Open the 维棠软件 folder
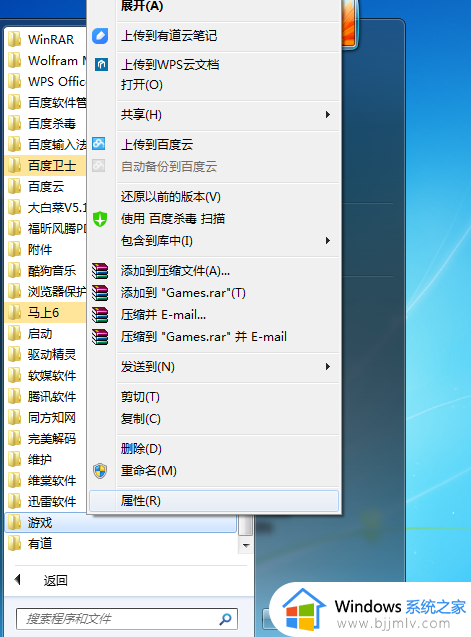471x637 pixels. (x=46, y=481)
